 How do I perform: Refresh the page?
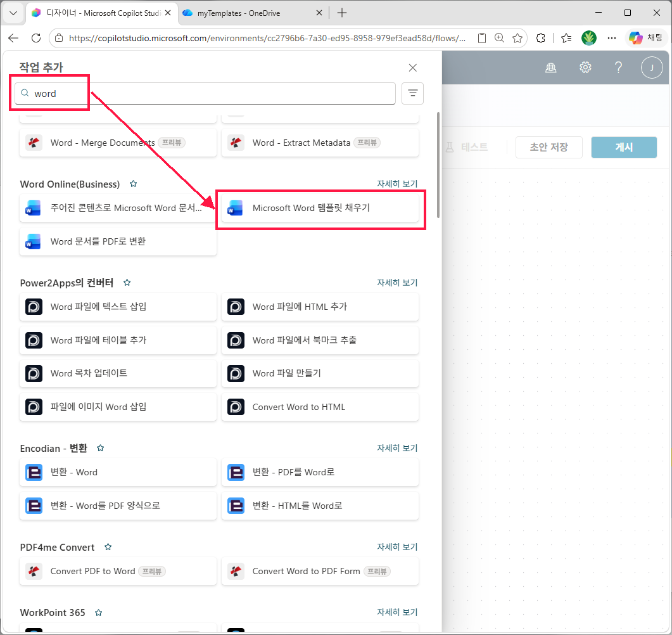pos(36,38)
